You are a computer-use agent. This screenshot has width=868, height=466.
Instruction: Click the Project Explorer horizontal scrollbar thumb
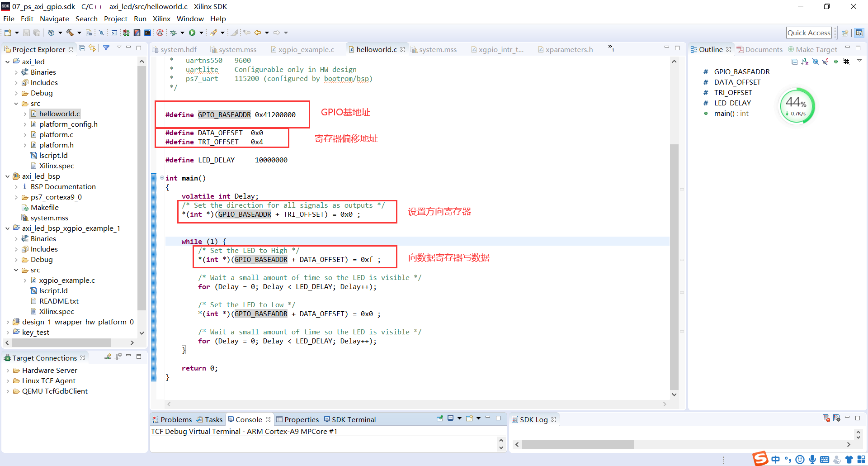61,342
